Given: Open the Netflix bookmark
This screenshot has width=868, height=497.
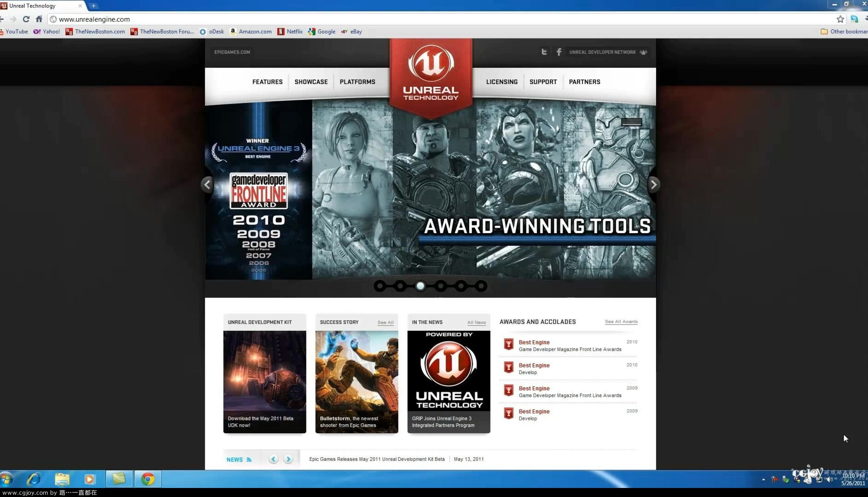Looking at the screenshot, I should point(290,32).
